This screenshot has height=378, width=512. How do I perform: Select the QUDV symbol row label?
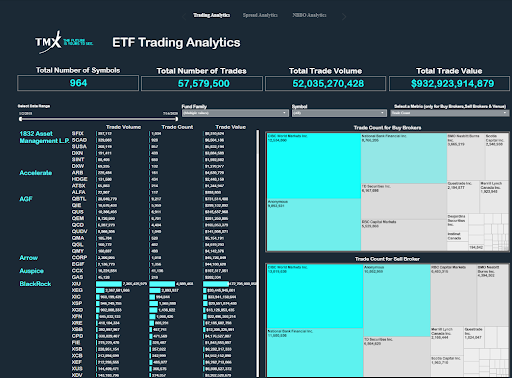click(79, 231)
